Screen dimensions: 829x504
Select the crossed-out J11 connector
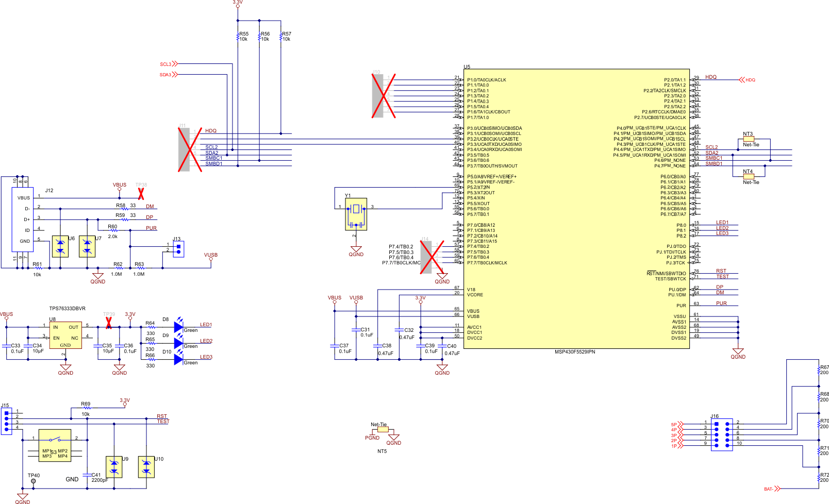point(189,149)
